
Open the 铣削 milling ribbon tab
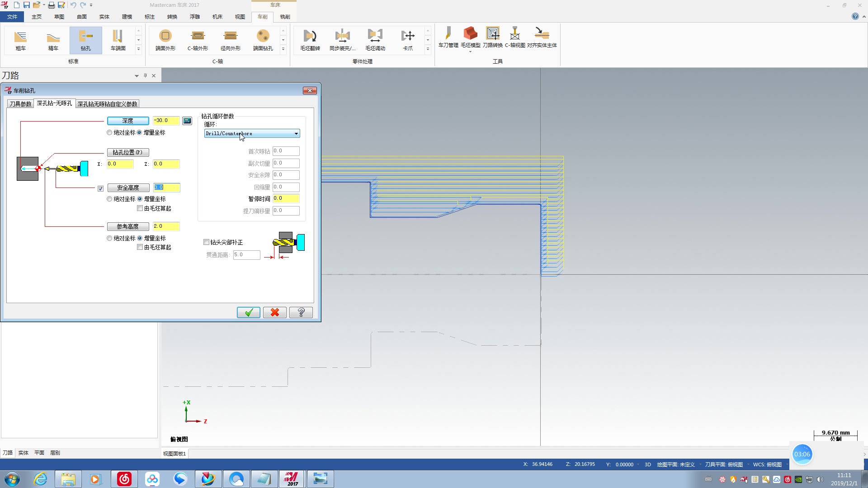tap(285, 17)
